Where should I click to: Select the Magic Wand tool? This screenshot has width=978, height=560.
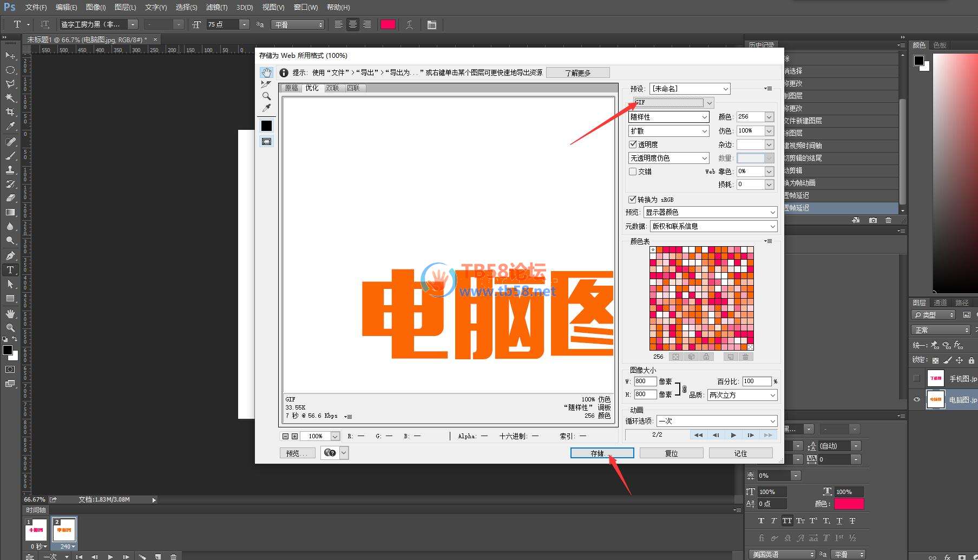point(10,98)
